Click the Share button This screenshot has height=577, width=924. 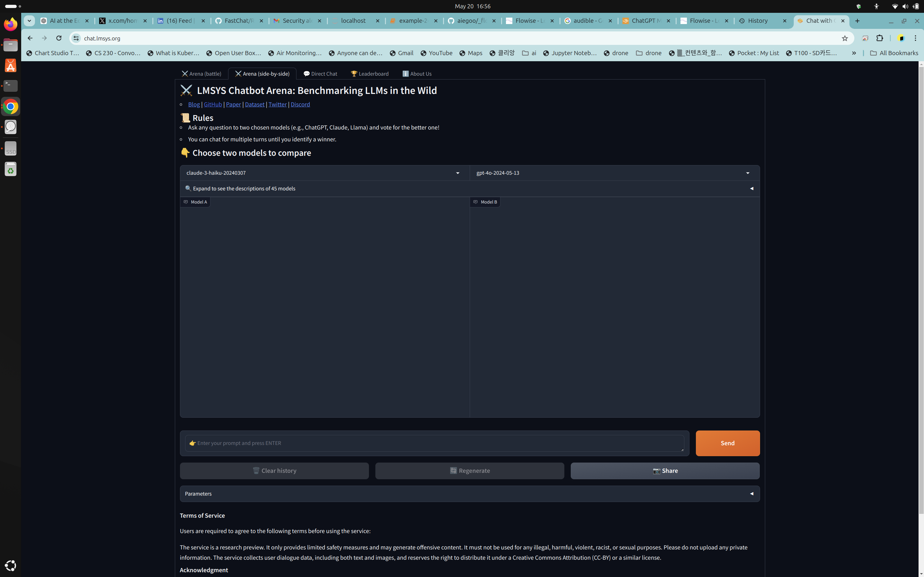click(x=665, y=471)
